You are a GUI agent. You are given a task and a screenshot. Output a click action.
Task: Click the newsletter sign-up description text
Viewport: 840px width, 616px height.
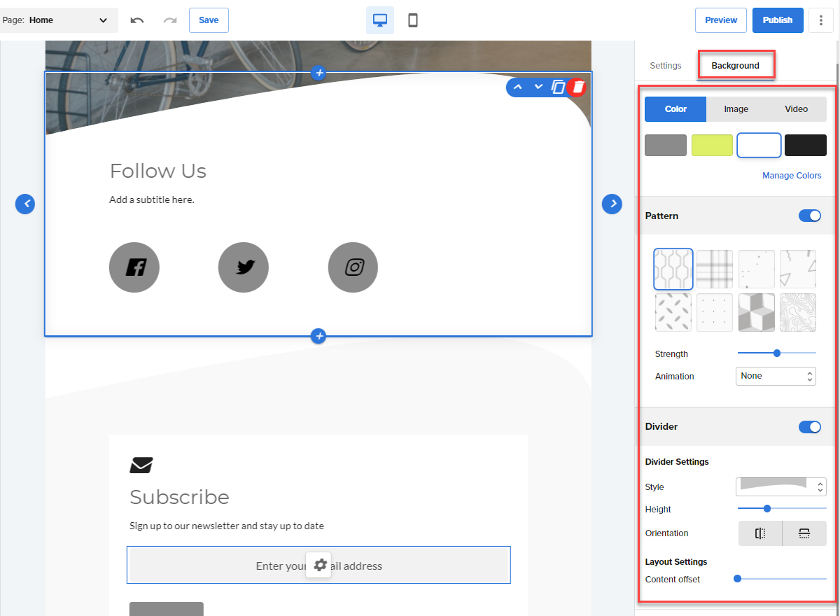click(x=227, y=526)
